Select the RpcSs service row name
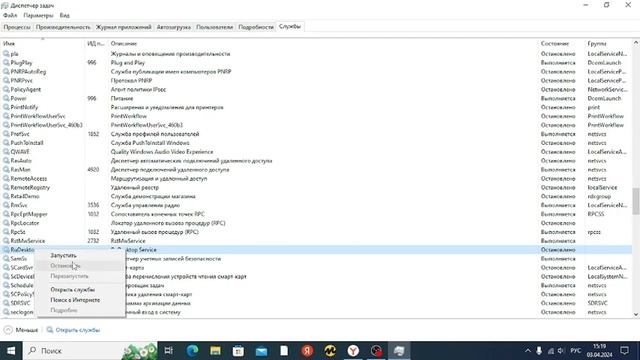 tap(18, 232)
